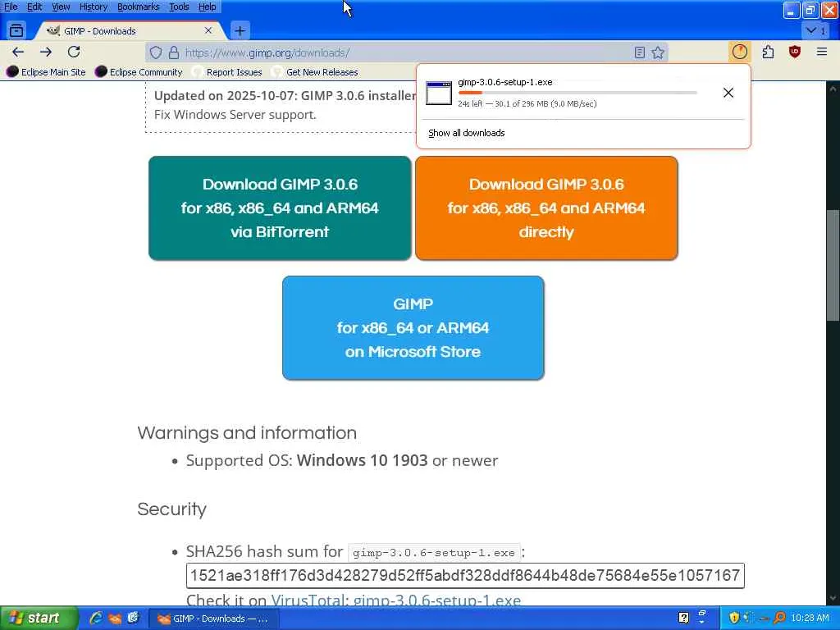The image size is (840, 630).
Task: Click the page vertical scrollbar thumb
Action: [833, 265]
